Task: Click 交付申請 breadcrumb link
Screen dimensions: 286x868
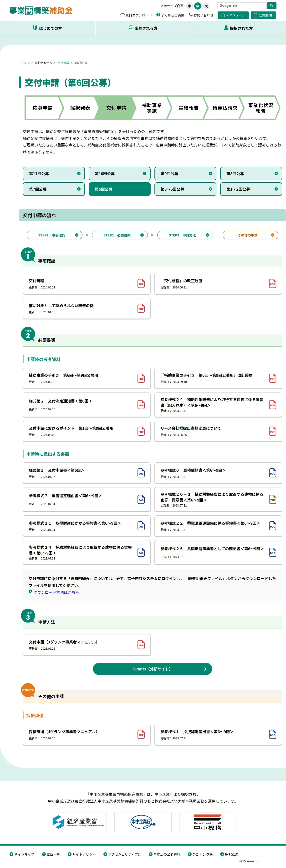Action: pyautogui.click(x=63, y=63)
